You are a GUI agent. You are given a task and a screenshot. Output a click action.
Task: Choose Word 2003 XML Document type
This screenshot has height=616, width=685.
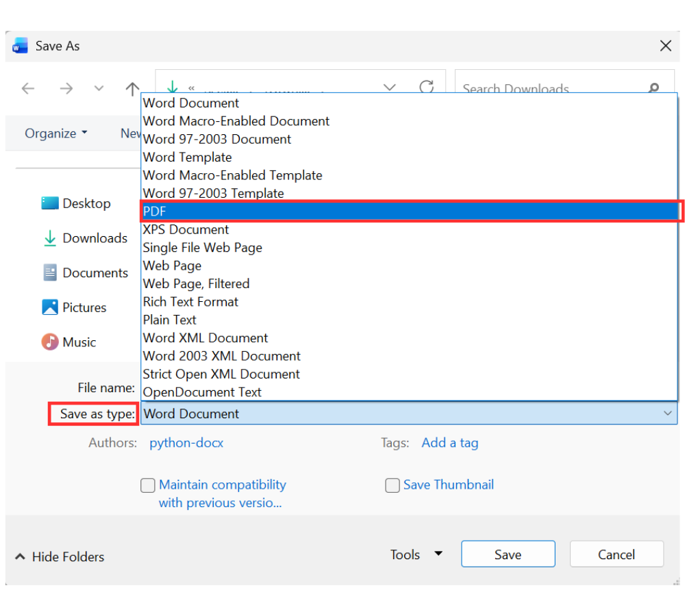[x=409, y=356]
